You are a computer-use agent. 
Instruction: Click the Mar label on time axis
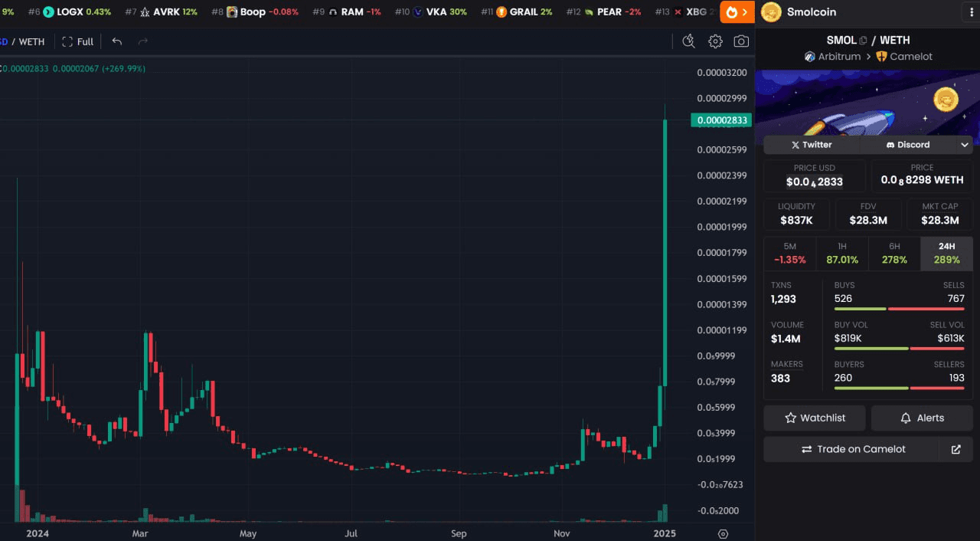(139, 533)
